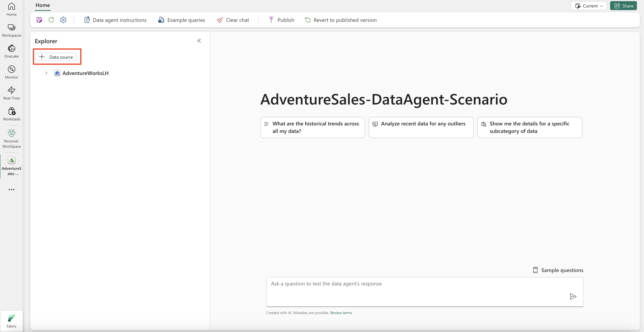Open Monitor in the left sidebar
The image size is (644, 332).
[x=11, y=72]
